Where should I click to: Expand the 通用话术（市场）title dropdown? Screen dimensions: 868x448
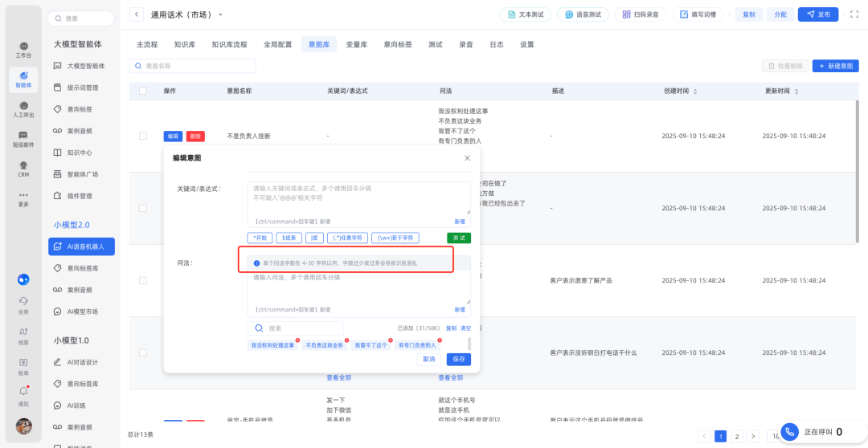221,14
